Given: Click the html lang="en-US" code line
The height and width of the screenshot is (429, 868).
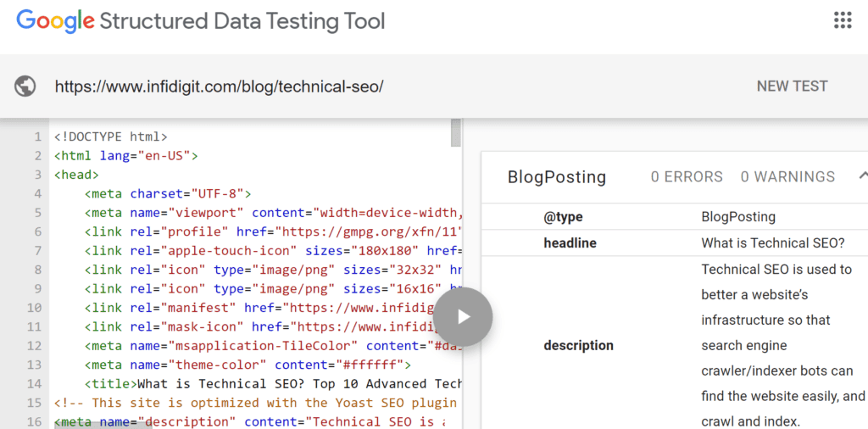Looking at the screenshot, I should pyautogui.click(x=126, y=155).
